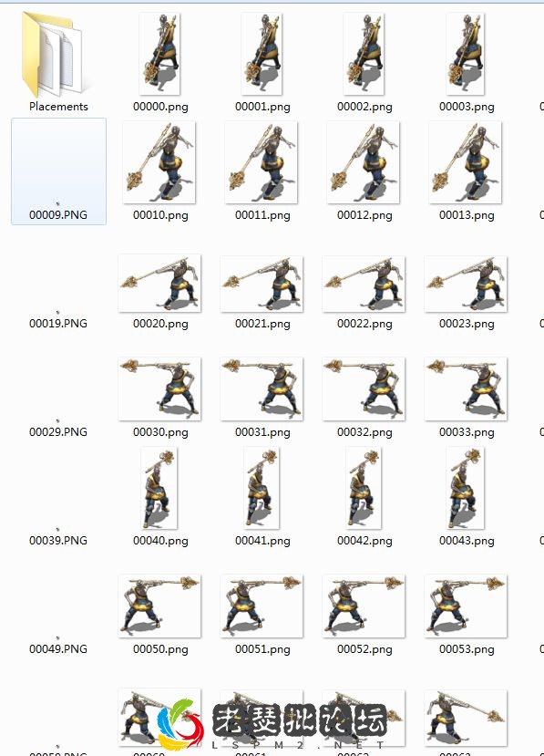Select the 00051.png sprite thumbnail
This screenshot has width=544, height=756.
[262, 606]
